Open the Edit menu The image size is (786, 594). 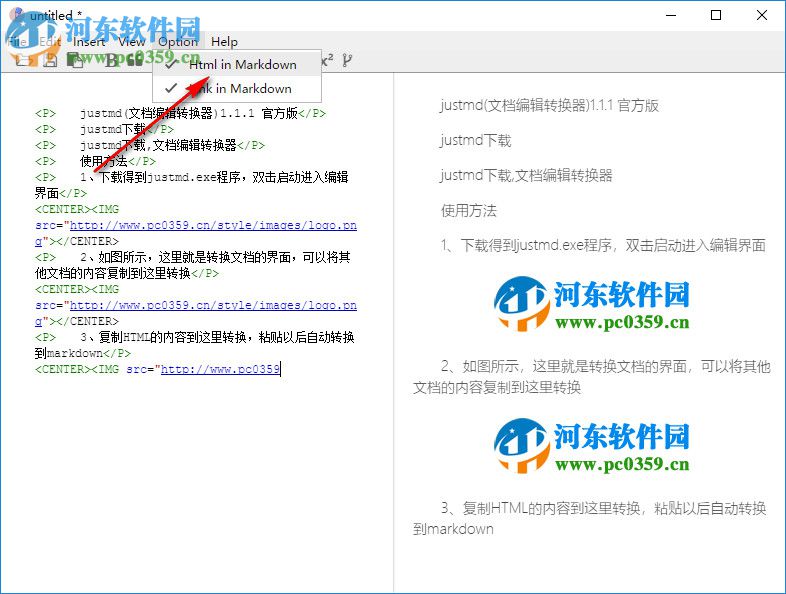50,42
